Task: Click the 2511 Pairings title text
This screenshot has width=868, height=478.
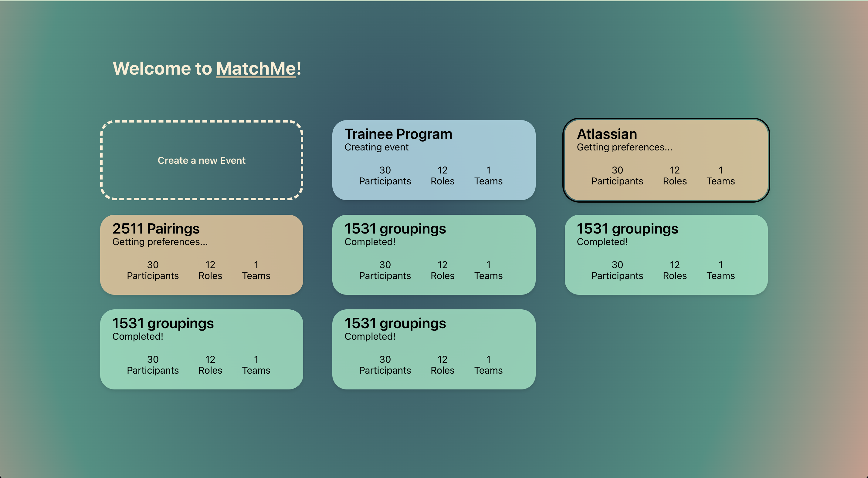Action: (156, 229)
